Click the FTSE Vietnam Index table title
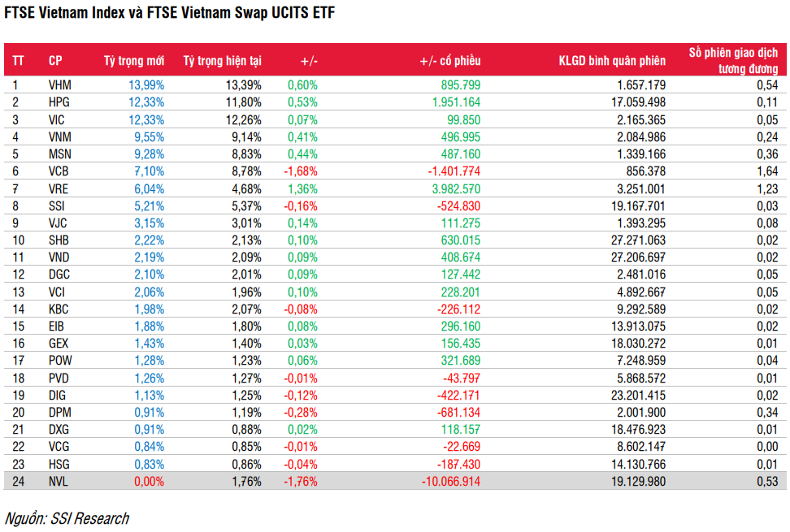Viewport: 790px width, 532px height. (169, 14)
